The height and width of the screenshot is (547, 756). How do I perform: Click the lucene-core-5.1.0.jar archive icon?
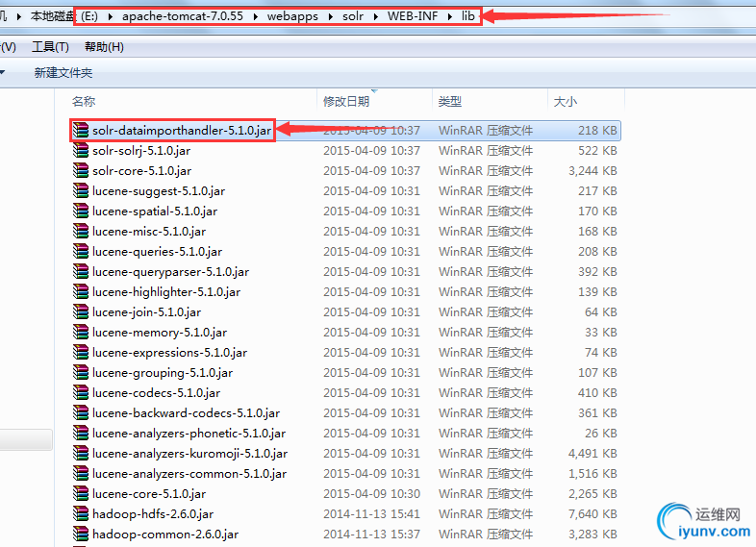point(81,494)
